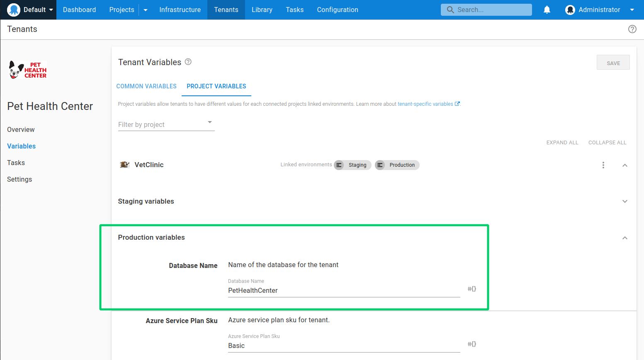644x360 pixels.
Task: Click the Tenant Variables help icon
Action: coord(188,62)
